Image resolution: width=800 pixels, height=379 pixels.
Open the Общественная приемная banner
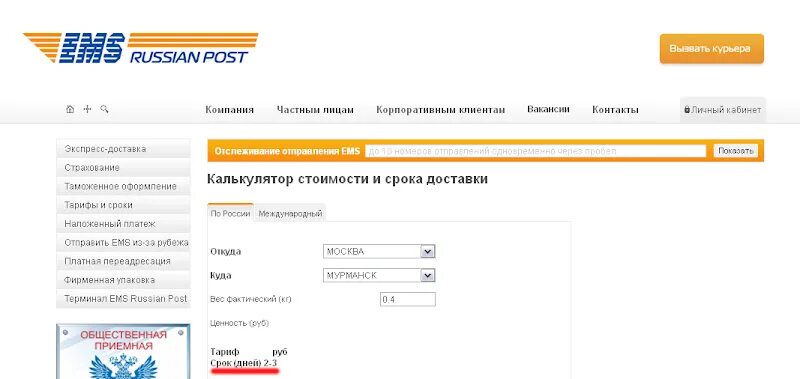(x=123, y=351)
